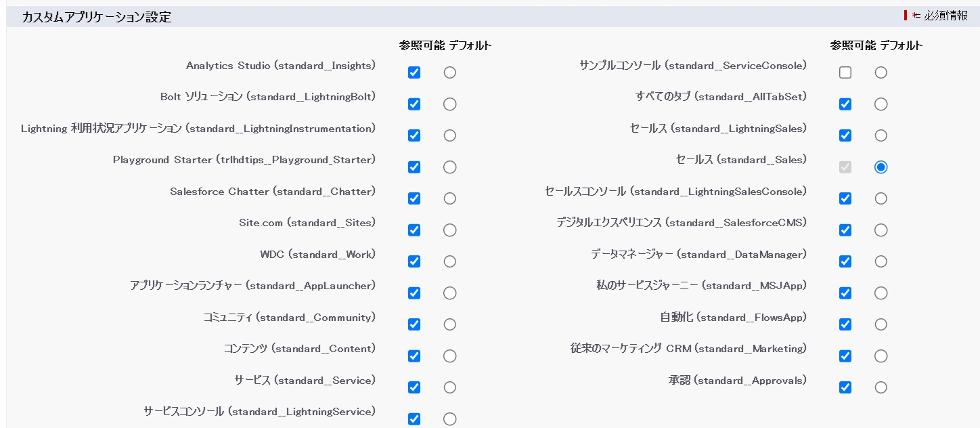Uncheck サービスコンソール visible checkbox
980x428 pixels.
pos(414,419)
